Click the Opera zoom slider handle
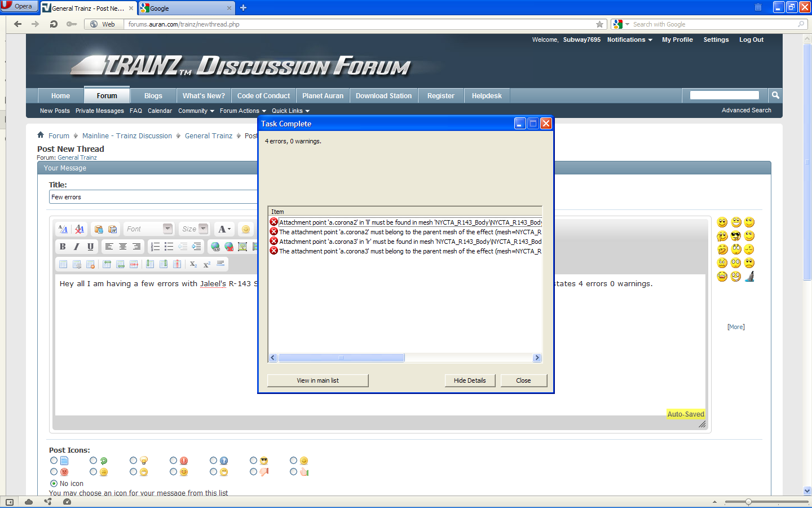Screen dimensions: 812x508 pyautogui.click(x=748, y=502)
